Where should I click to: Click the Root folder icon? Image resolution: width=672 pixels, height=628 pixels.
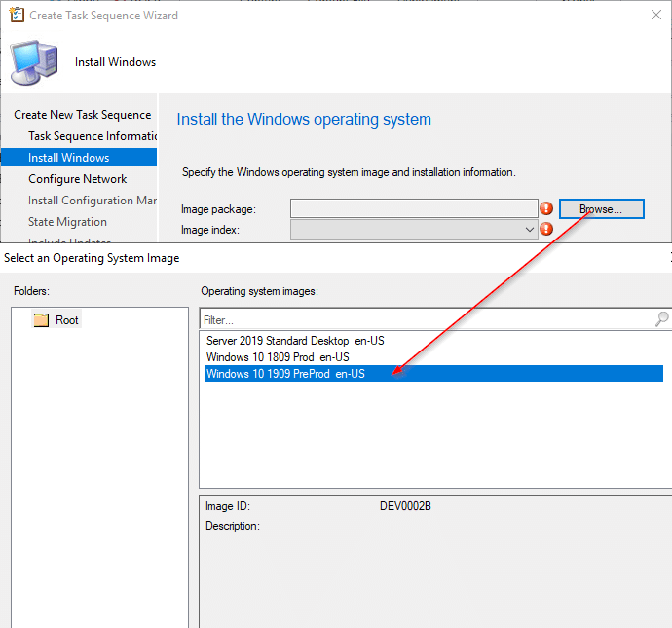[41, 320]
